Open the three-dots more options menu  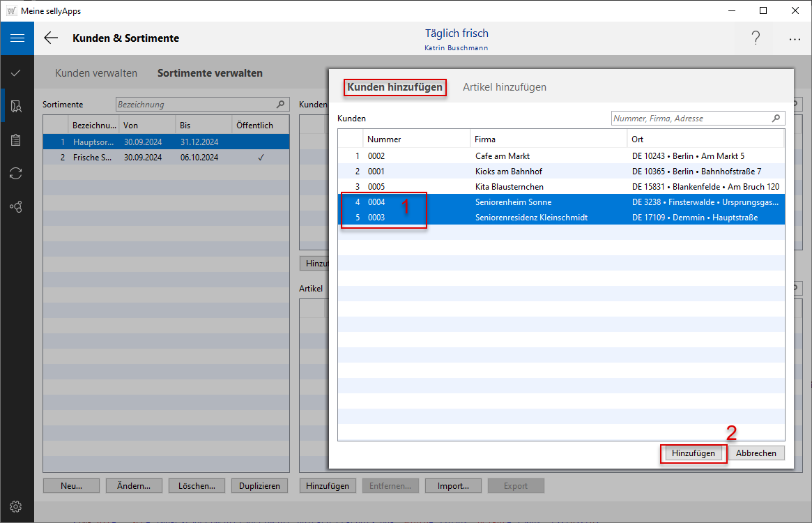coord(795,39)
